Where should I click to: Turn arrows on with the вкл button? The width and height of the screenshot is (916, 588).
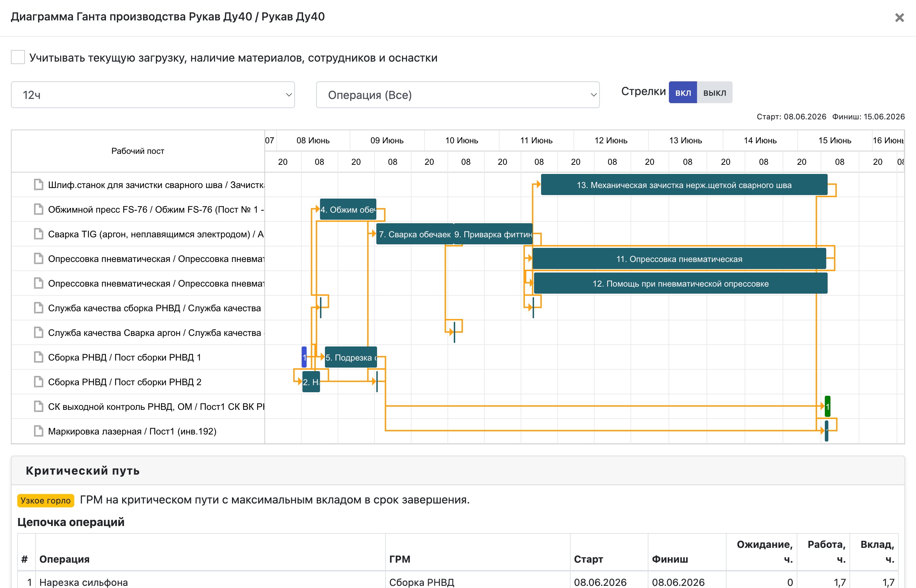pos(683,92)
